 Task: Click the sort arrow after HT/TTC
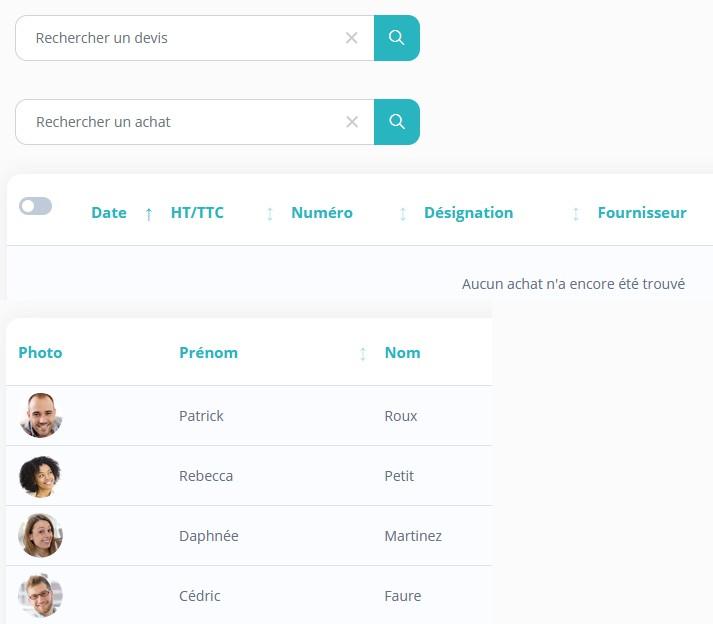click(270, 214)
